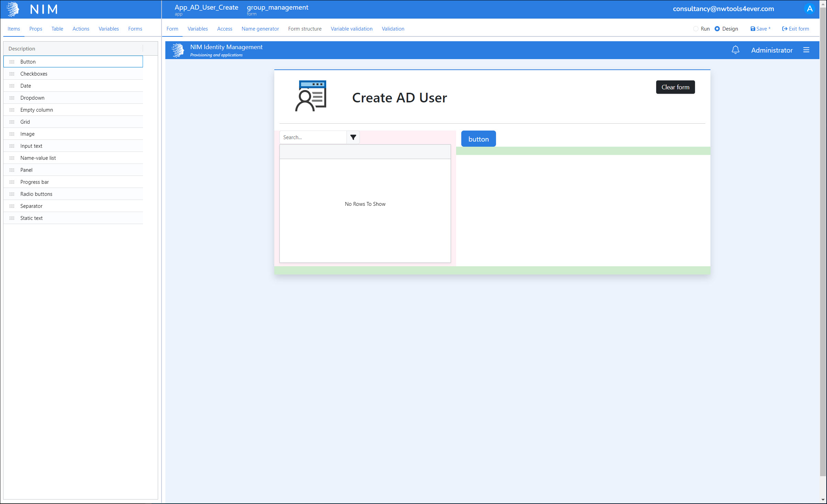
Task: Select the Run radio button
Action: 696,29
